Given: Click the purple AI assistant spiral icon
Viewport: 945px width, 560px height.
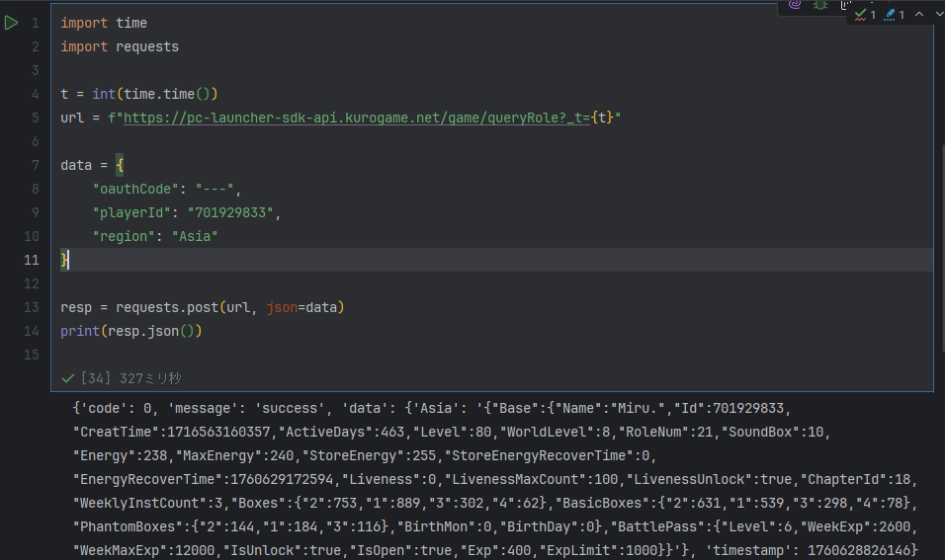Looking at the screenshot, I should pos(795,5).
